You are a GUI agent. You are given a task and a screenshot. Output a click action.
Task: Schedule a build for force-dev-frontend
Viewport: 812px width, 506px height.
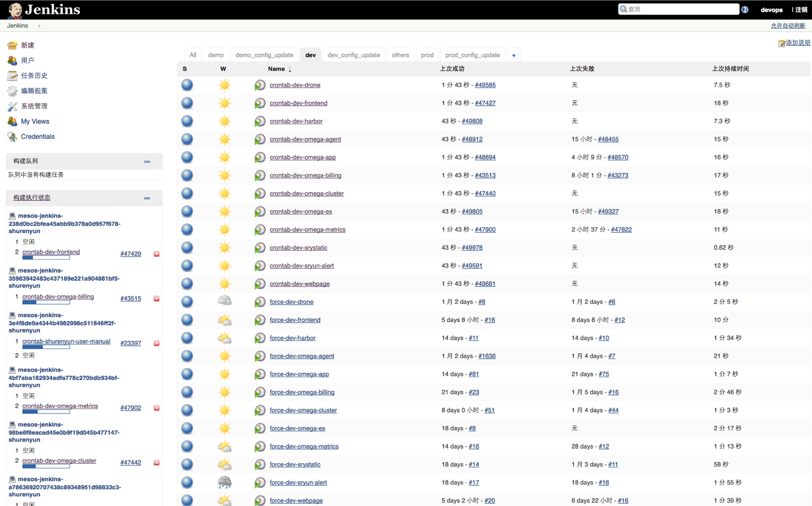(x=260, y=320)
